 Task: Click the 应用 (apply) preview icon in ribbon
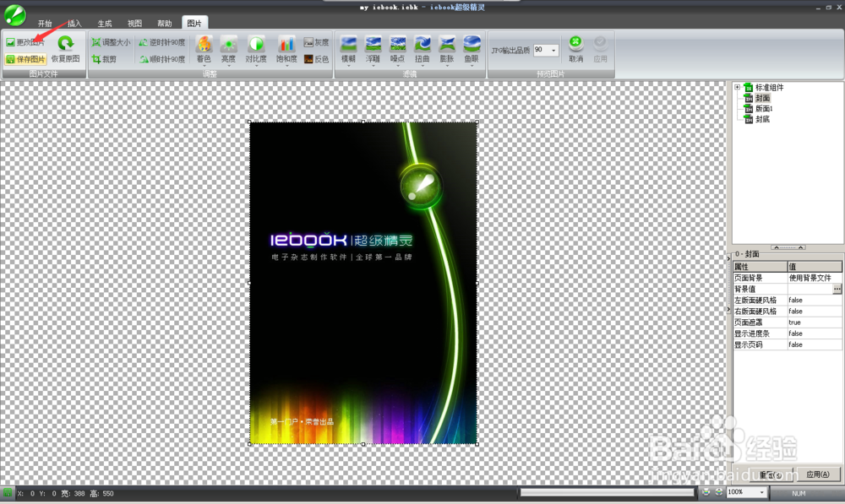pos(600,50)
